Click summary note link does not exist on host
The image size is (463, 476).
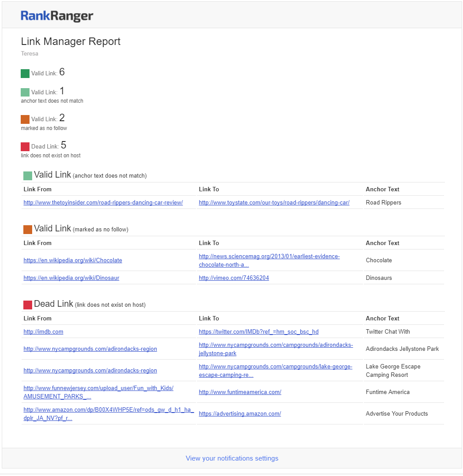[x=51, y=156]
